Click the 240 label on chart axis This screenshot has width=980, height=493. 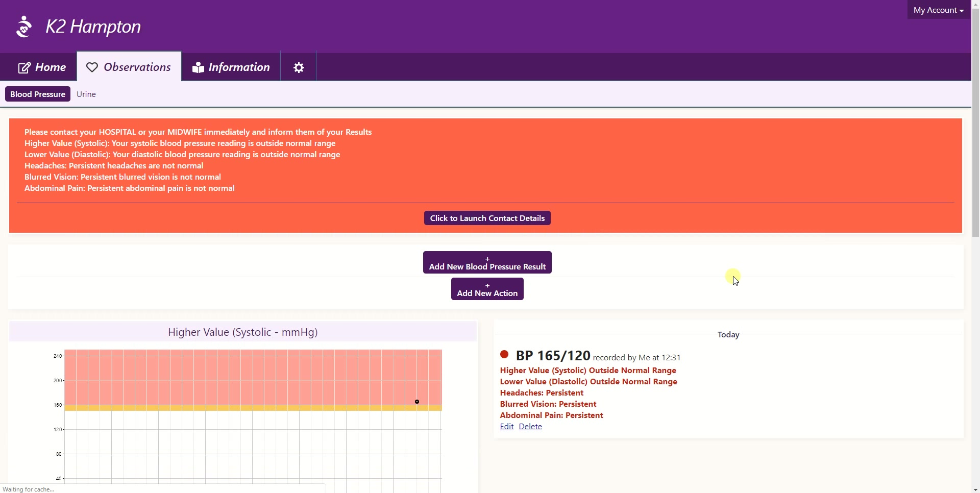tap(58, 356)
